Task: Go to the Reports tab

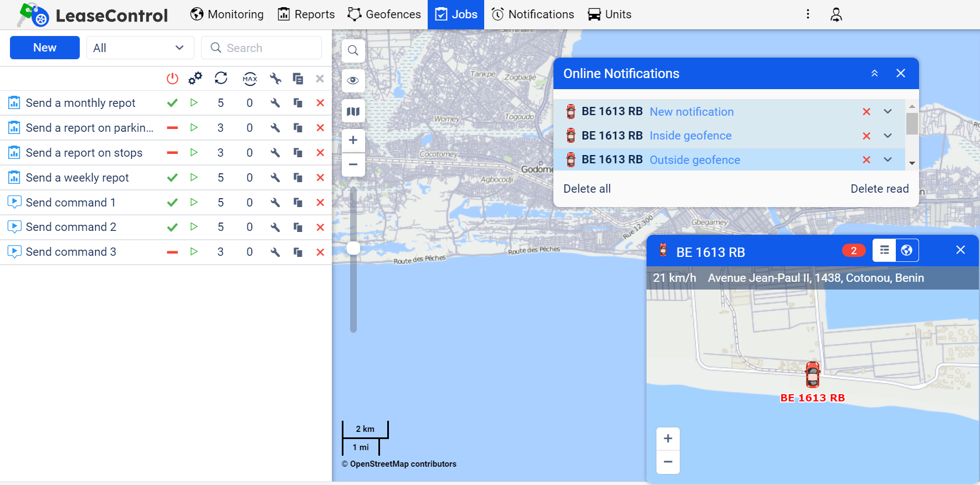Action: click(306, 14)
